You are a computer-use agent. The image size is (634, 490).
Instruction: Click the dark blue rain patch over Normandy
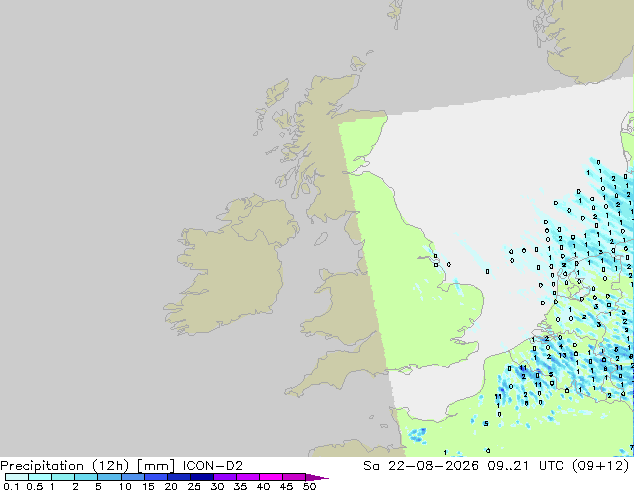417,435
